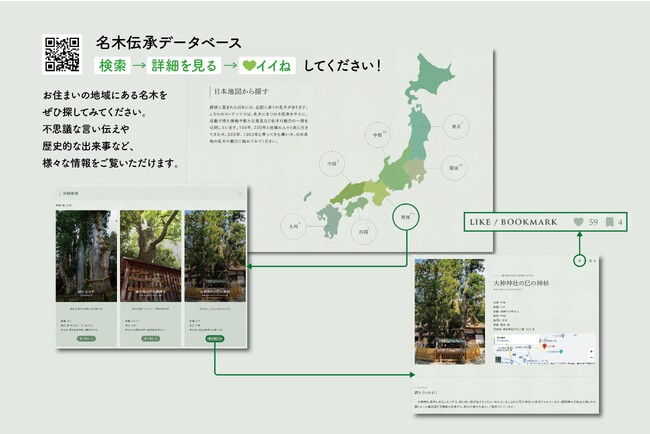Viewport: 650px width, 434px height.
Task: Select the 関東 region bubble
Action: [454, 168]
